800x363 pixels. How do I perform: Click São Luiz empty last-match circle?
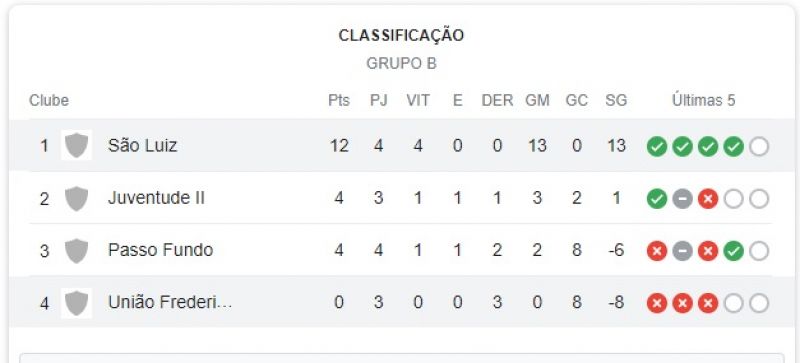[x=759, y=147]
